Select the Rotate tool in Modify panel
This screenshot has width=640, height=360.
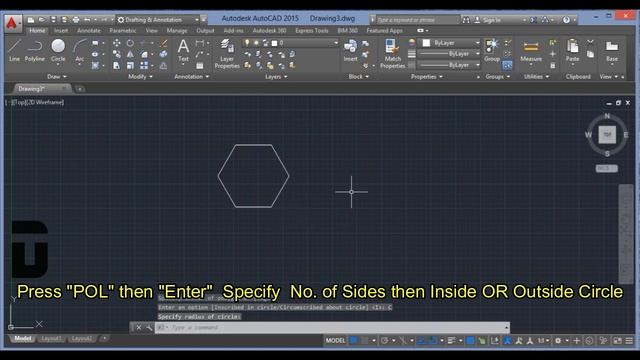click(x=130, y=43)
